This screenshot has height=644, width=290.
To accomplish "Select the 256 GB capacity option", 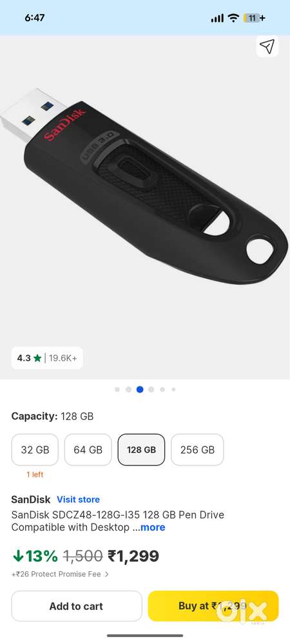I will click(x=197, y=450).
